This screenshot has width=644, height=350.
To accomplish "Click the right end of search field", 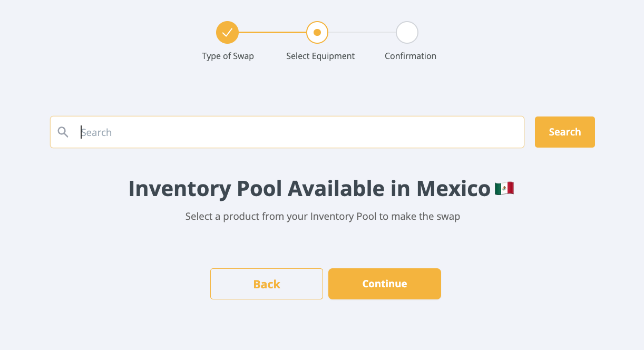I will (x=511, y=132).
